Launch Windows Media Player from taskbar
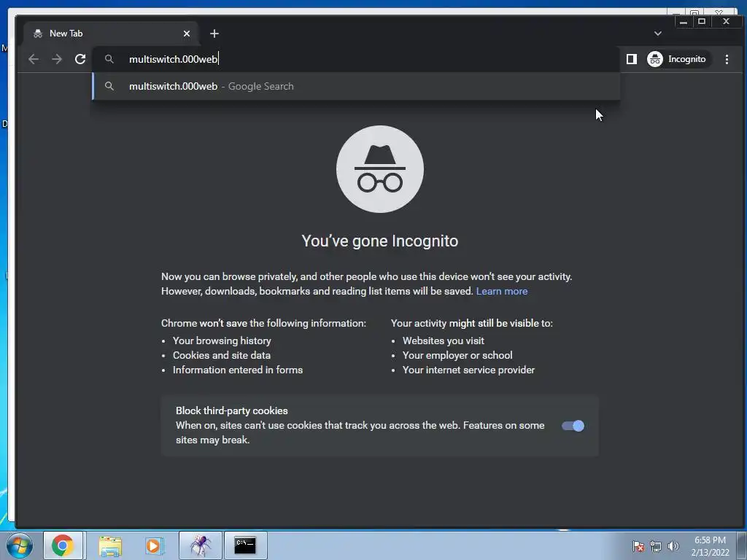The width and height of the screenshot is (747, 560). click(153, 545)
